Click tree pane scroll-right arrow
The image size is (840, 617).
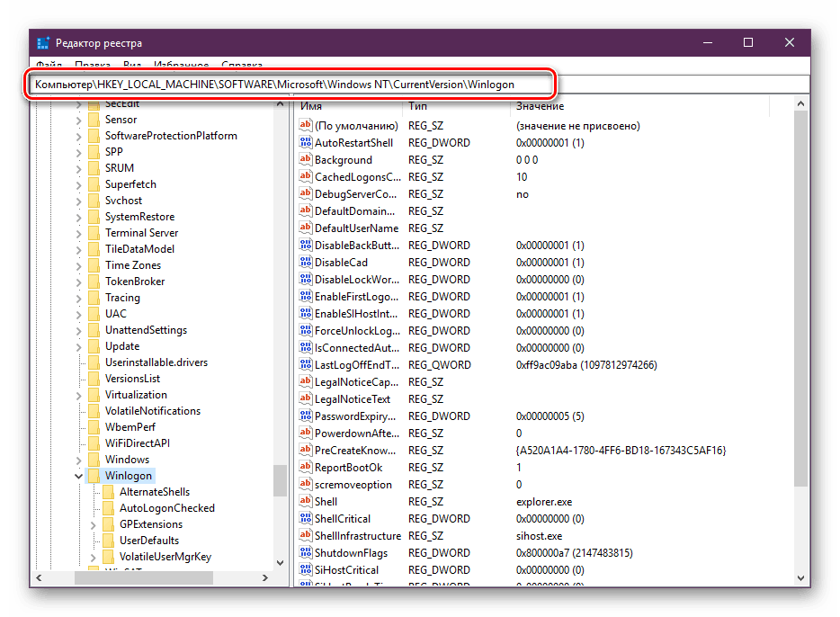click(x=264, y=577)
